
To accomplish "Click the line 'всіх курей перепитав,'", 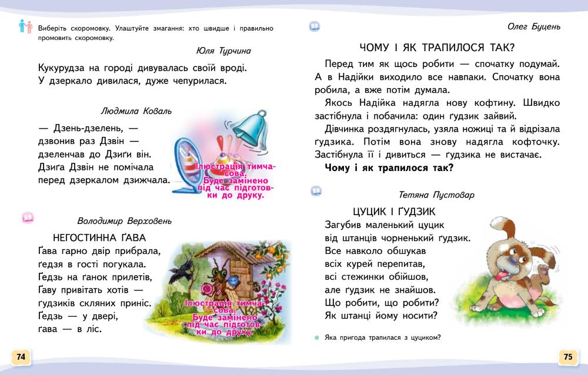I will pyautogui.click(x=375, y=264).
